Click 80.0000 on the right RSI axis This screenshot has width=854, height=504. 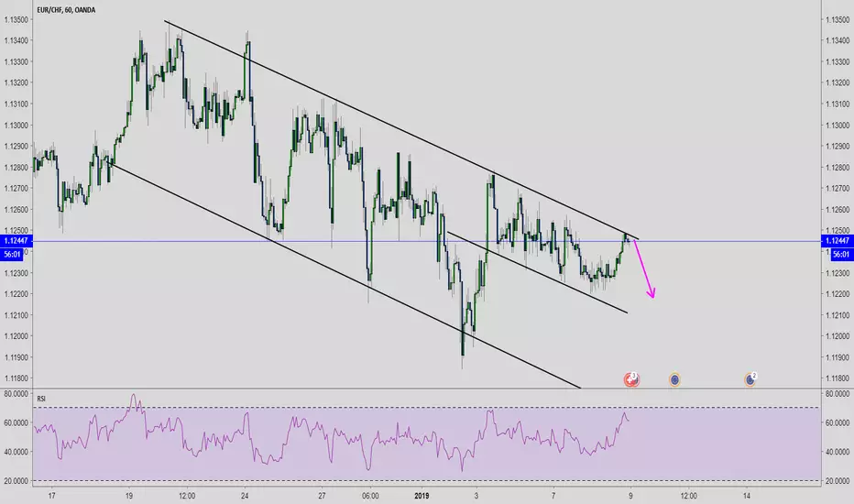click(x=838, y=393)
